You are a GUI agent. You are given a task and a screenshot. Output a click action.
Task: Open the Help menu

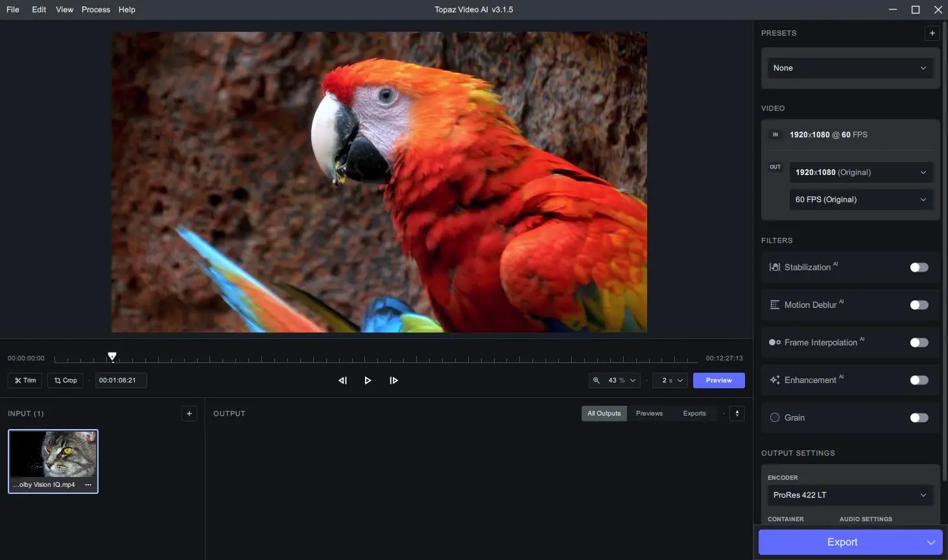pos(127,10)
